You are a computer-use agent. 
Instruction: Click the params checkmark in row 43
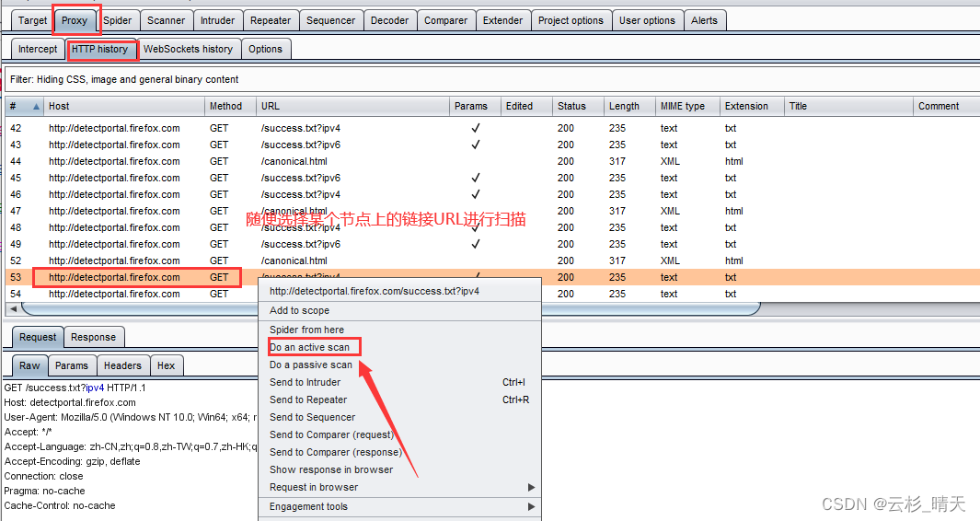(x=476, y=145)
